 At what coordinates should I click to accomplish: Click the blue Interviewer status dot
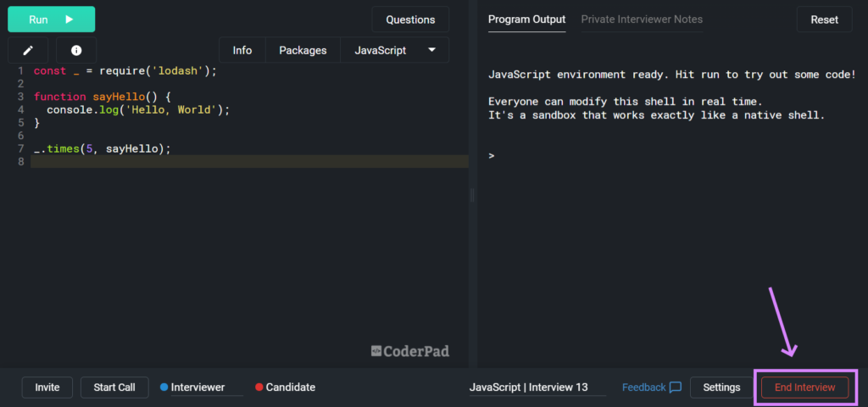pyautogui.click(x=164, y=387)
